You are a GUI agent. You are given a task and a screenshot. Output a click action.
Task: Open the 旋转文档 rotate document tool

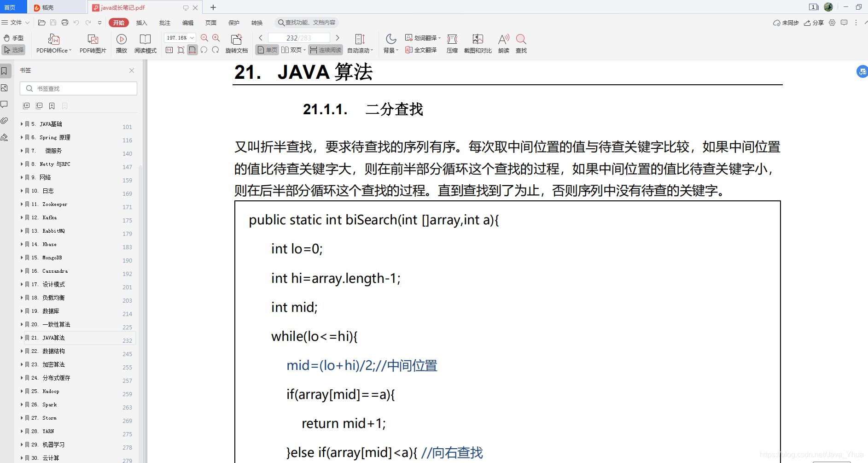pyautogui.click(x=237, y=44)
